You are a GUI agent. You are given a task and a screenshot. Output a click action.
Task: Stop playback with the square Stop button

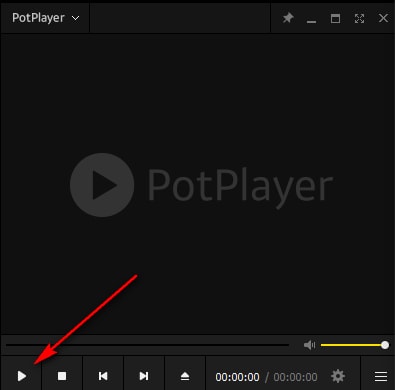click(x=62, y=376)
